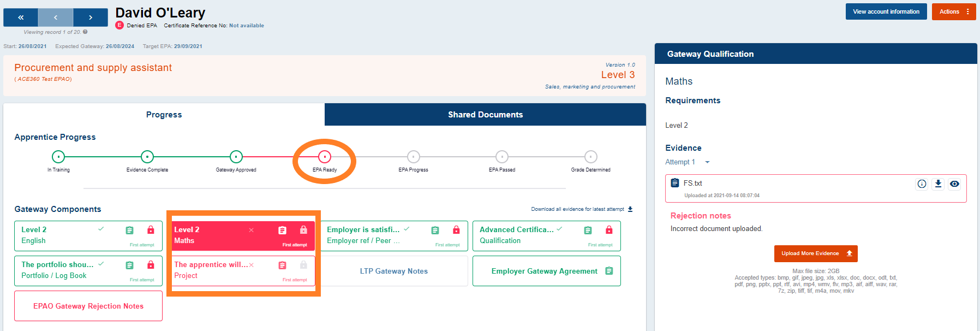Download all evidence for latest attempt
980x331 pixels.
[x=630, y=209]
